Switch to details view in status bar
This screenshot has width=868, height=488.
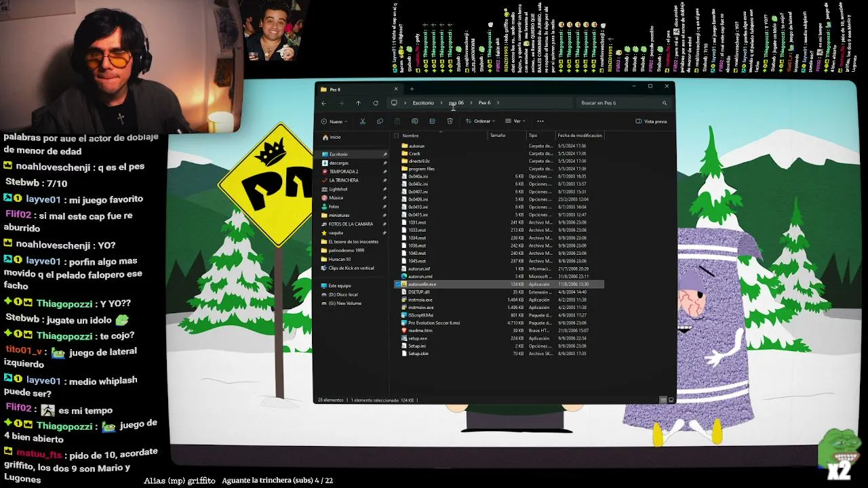point(663,400)
